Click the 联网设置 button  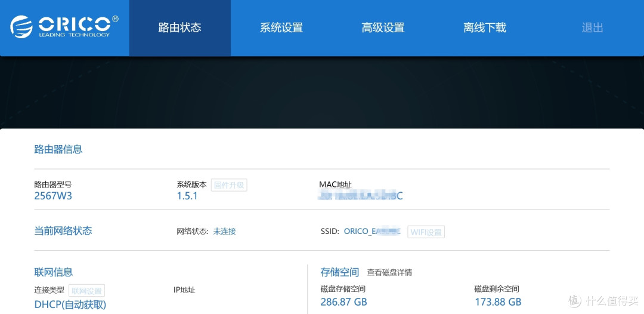point(86,291)
